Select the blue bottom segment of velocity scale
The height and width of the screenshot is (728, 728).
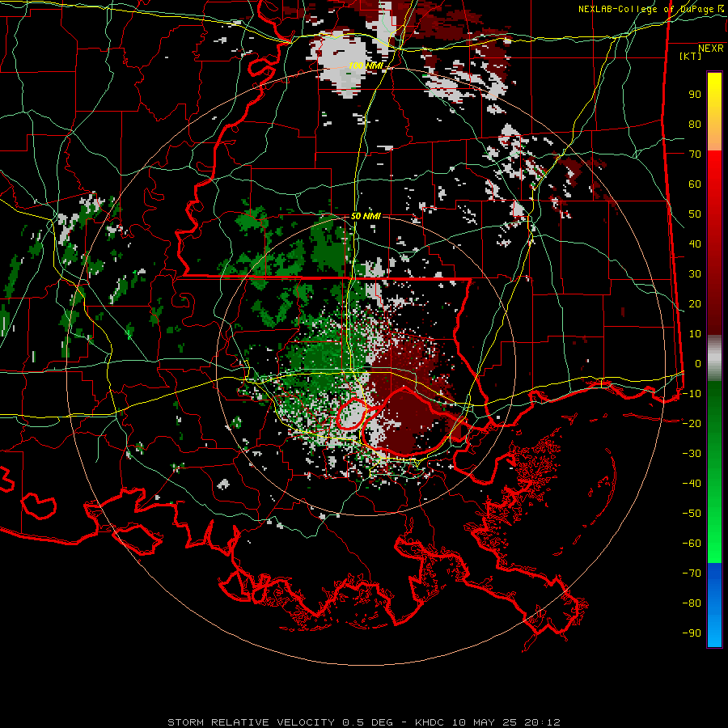click(714, 605)
